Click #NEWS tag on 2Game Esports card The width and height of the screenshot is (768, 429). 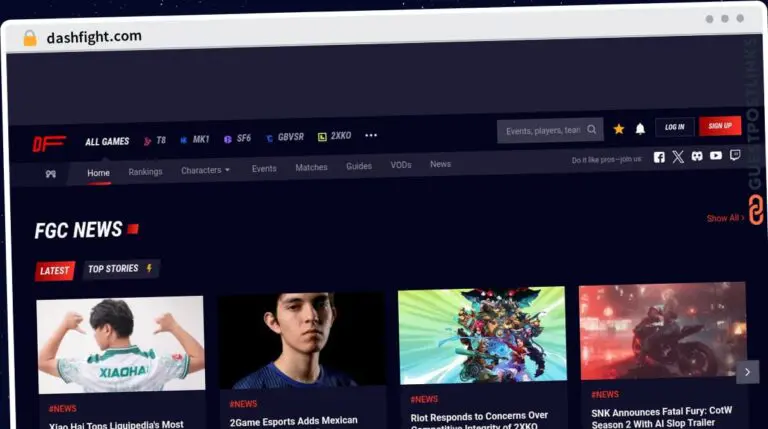pos(243,404)
